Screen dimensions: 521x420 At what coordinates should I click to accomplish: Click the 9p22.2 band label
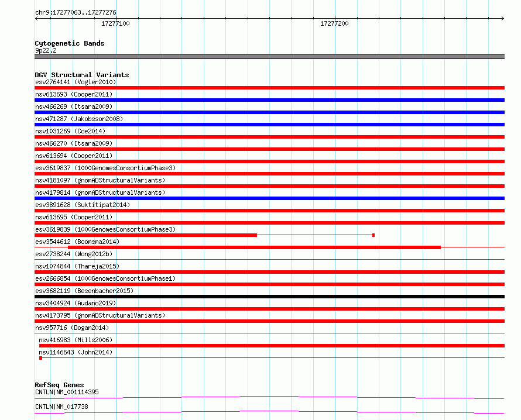46,50
